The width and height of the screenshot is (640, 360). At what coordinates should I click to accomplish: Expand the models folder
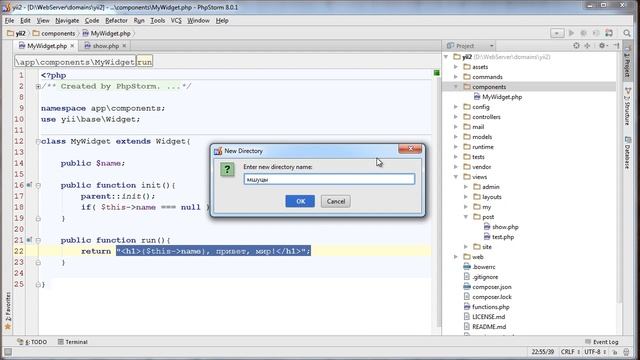456,137
